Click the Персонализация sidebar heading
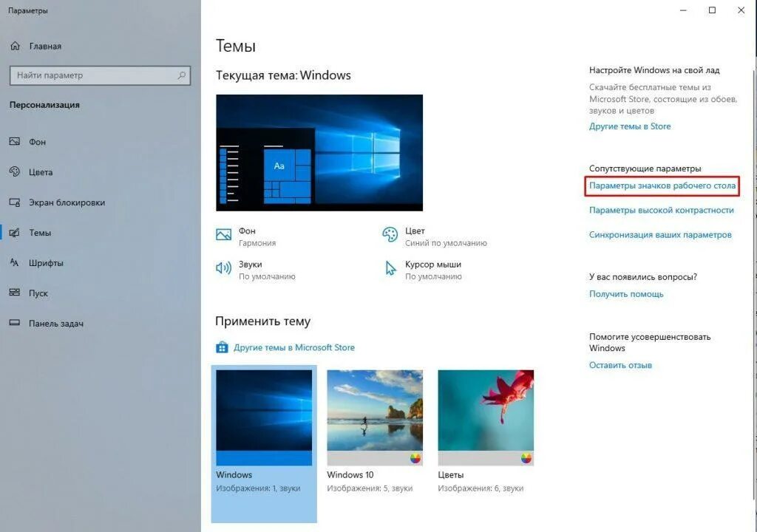Image resolution: width=757 pixels, height=532 pixels. point(44,105)
